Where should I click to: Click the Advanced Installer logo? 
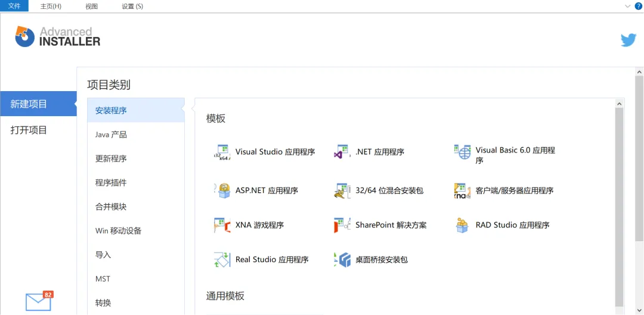[57, 36]
